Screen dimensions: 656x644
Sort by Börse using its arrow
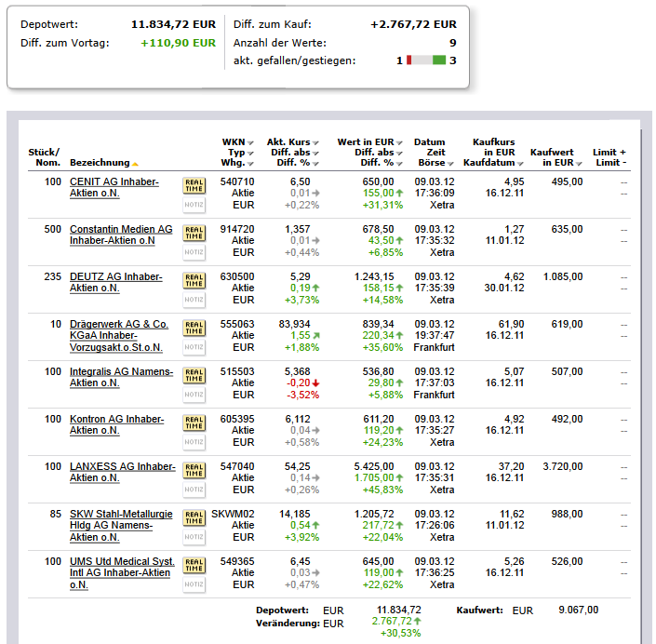[x=450, y=164]
